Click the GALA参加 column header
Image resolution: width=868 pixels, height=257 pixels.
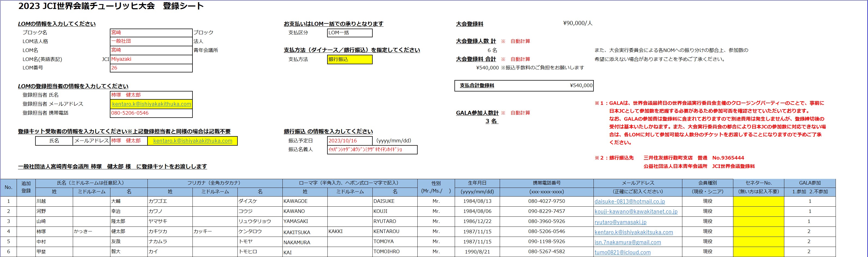click(809, 183)
